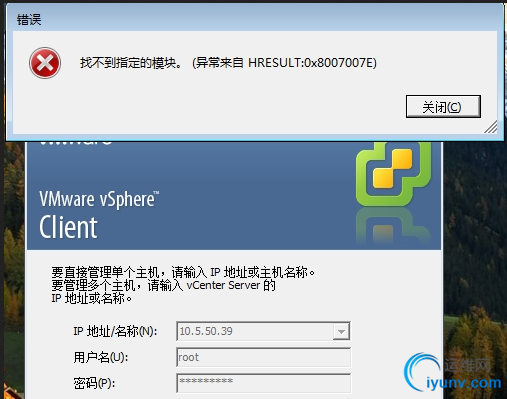507x399 pixels.
Task: Click the 密码(P) label
Action: pos(94,383)
